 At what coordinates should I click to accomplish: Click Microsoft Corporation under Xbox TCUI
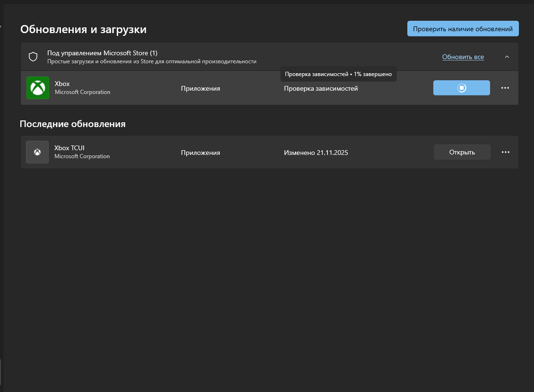[x=82, y=156]
